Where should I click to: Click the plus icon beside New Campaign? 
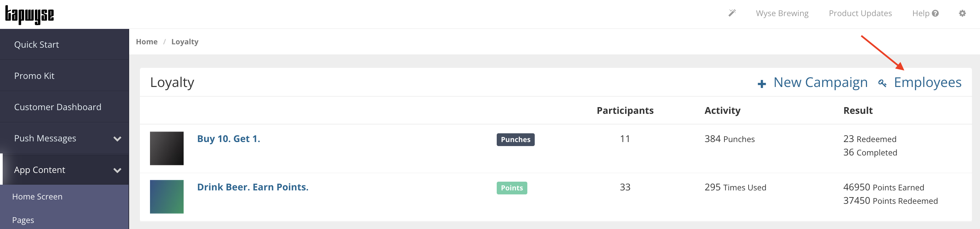pyautogui.click(x=761, y=84)
